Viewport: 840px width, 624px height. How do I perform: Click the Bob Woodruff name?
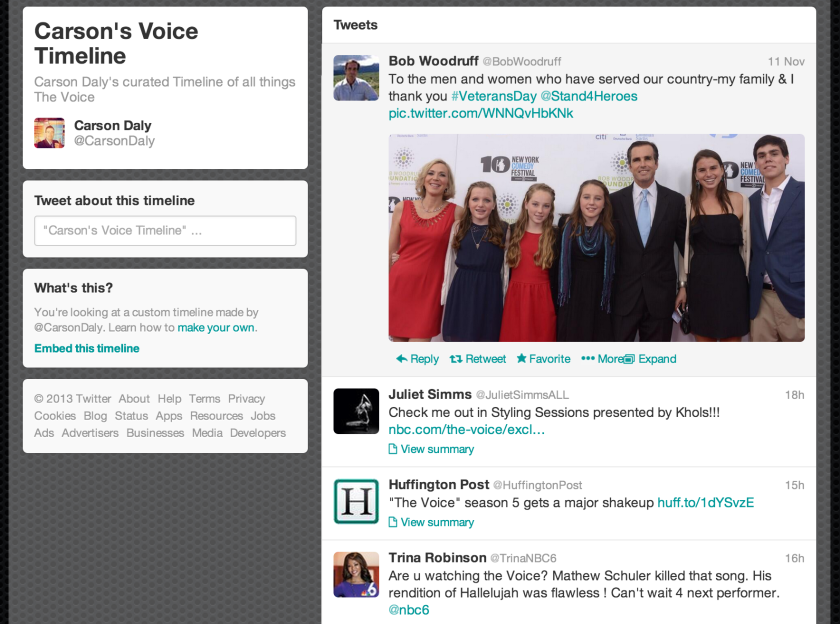433,61
